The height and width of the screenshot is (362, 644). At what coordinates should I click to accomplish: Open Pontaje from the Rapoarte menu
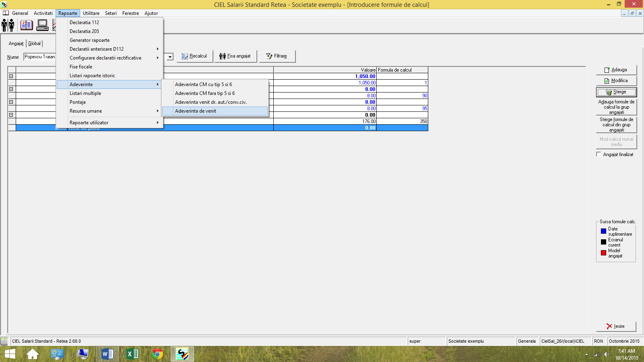click(x=109, y=102)
